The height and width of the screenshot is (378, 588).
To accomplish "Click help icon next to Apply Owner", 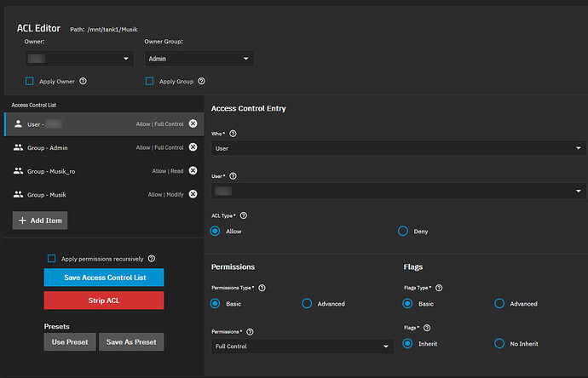I will (84, 82).
